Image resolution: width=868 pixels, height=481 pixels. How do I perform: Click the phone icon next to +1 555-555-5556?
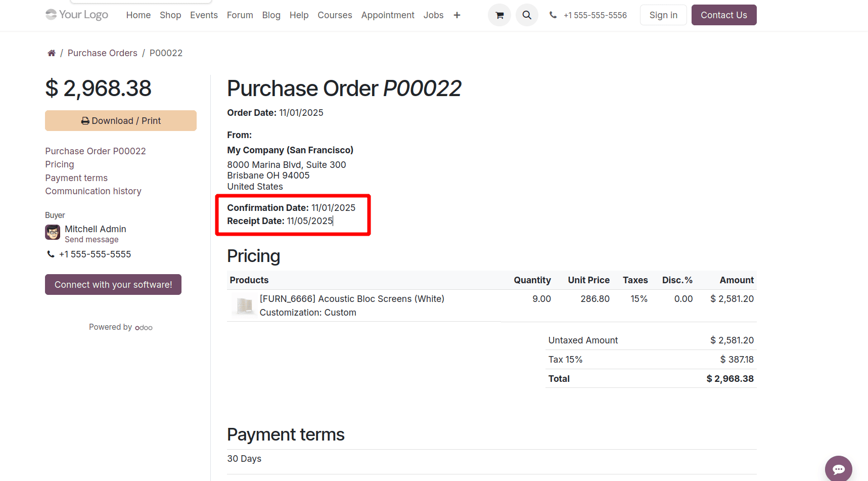tap(553, 15)
